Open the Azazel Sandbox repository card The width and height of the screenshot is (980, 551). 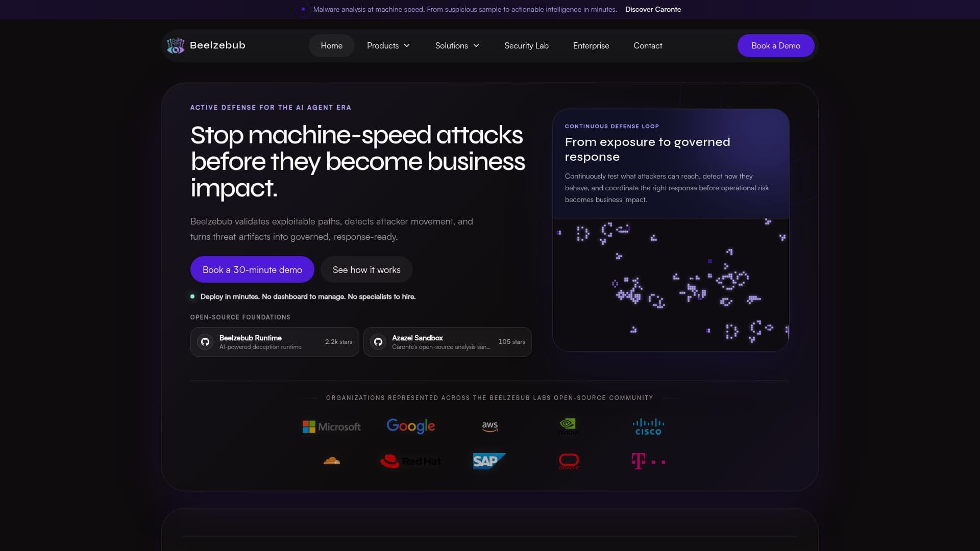pyautogui.click(x=448, y=342)
